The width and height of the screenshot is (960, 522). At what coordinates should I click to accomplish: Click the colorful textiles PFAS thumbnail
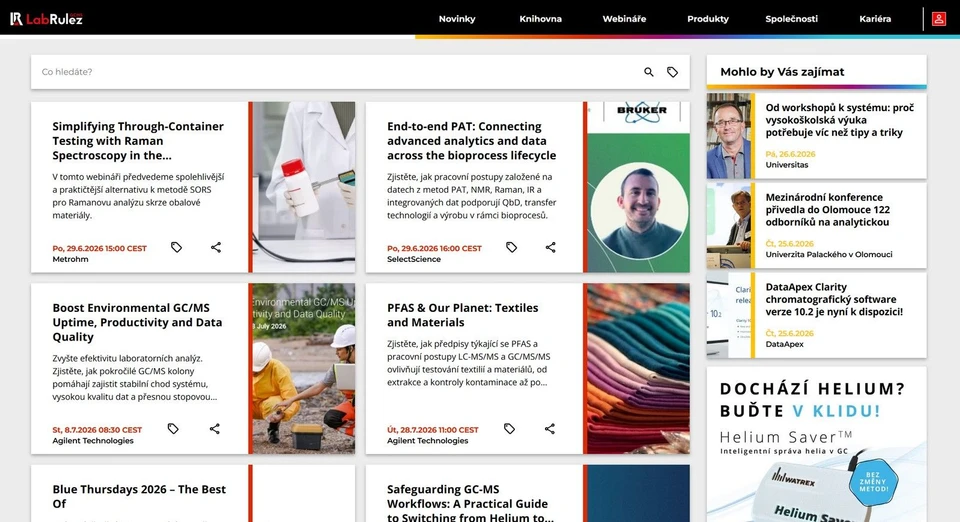coord(639,368)
